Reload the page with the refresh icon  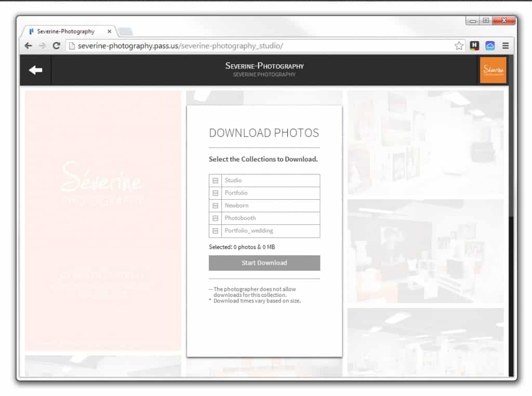tap(56, 46)
